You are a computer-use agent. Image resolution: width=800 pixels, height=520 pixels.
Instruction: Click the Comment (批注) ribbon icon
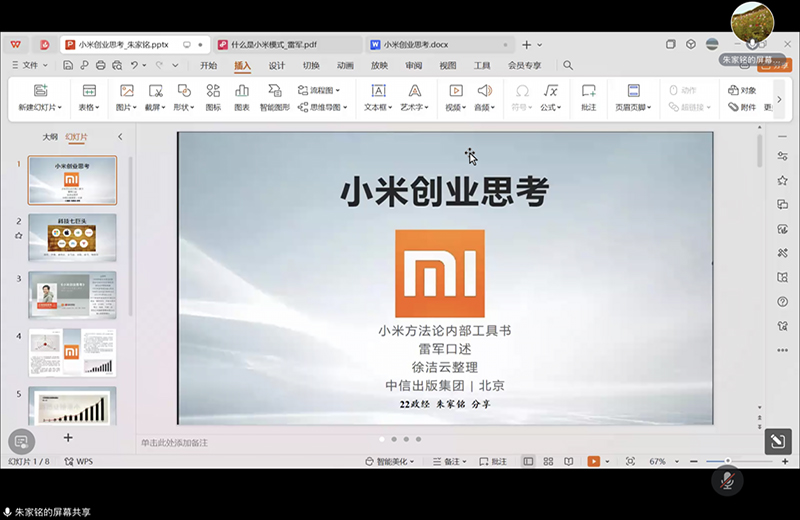[588, 91]
